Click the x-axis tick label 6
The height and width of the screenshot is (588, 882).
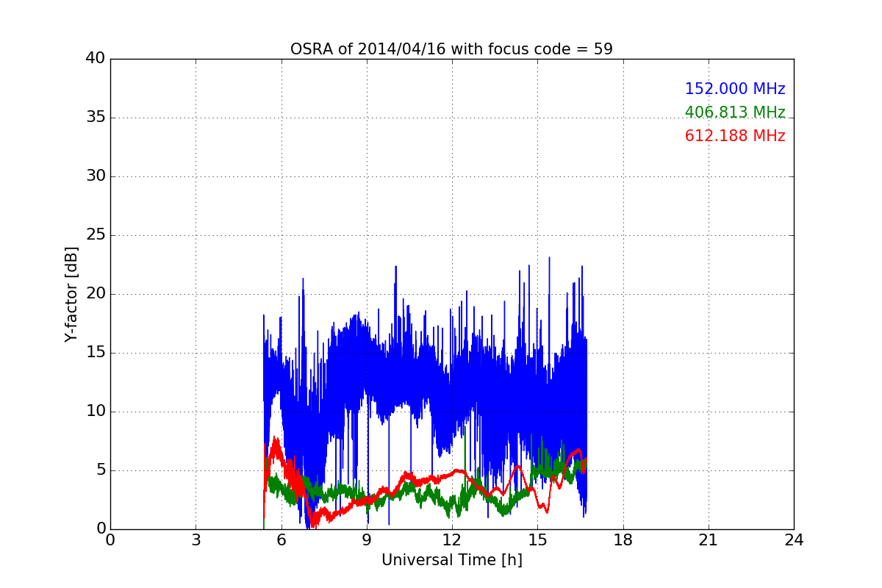(x=281, y=540)
